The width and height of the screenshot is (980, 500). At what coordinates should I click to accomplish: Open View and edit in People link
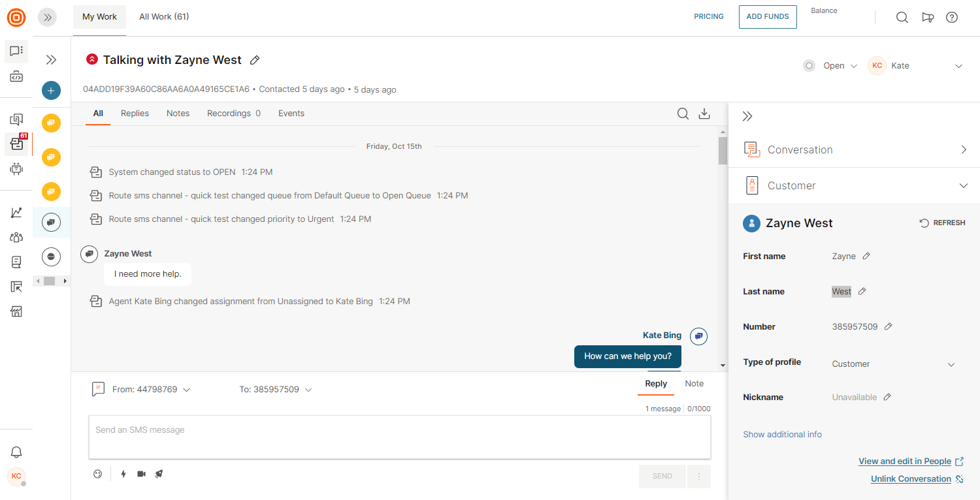(x=904, y=461)
